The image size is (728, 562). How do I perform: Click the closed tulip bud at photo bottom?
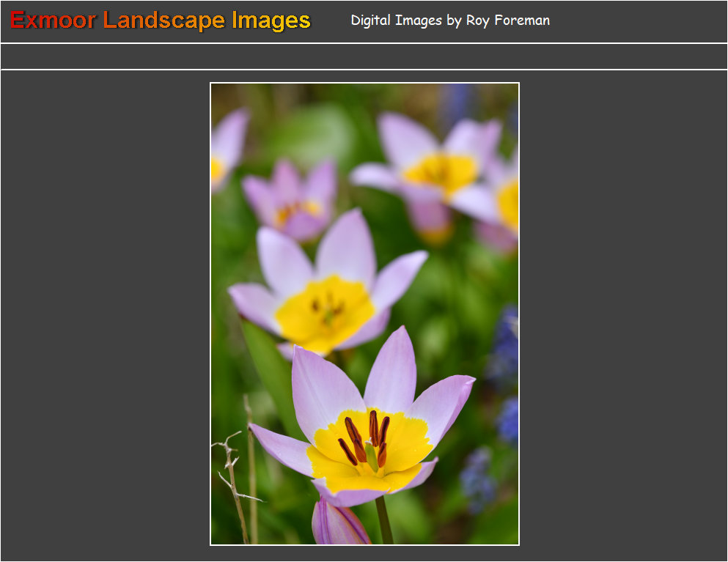337,525
